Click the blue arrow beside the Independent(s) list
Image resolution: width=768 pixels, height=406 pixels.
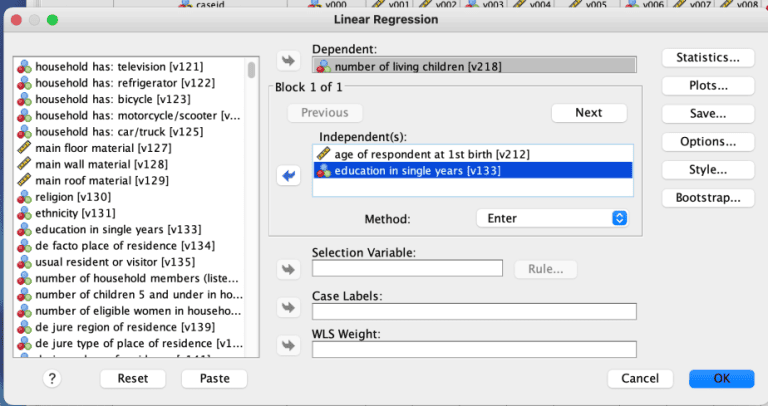[x=289, y=175]
